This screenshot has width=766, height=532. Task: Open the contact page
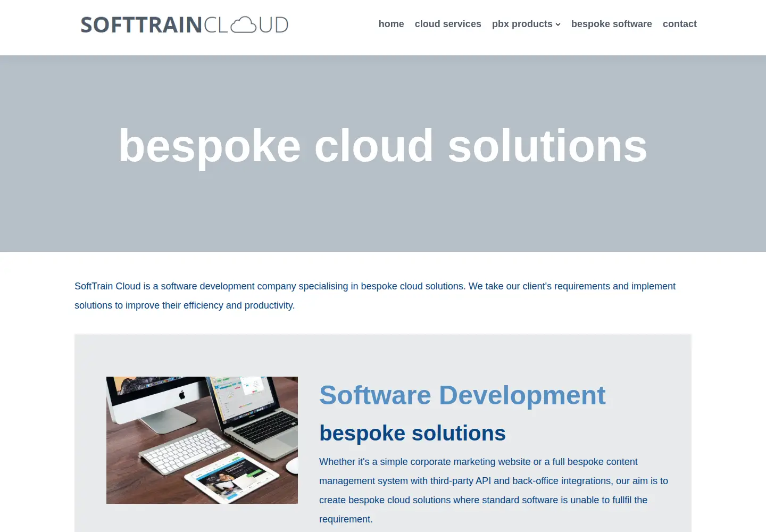(680, 24)
